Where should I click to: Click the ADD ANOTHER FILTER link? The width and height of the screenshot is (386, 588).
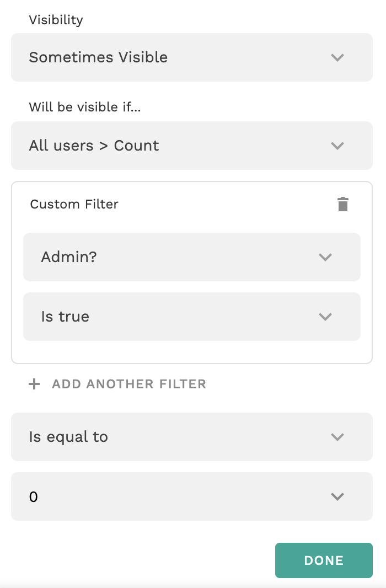click(x=128, y=384)
